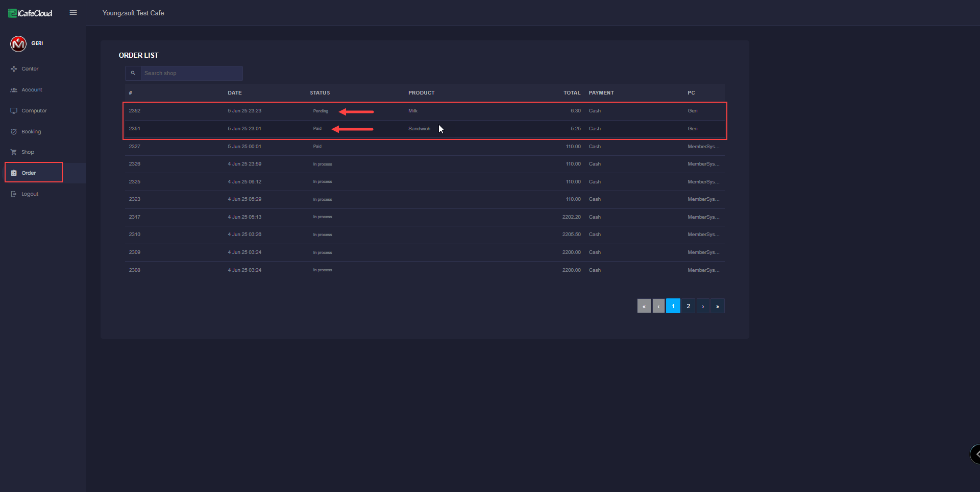This screenshot has height=492, width=980.
Task: Open the Account section icon
Action: pos(14,90)
